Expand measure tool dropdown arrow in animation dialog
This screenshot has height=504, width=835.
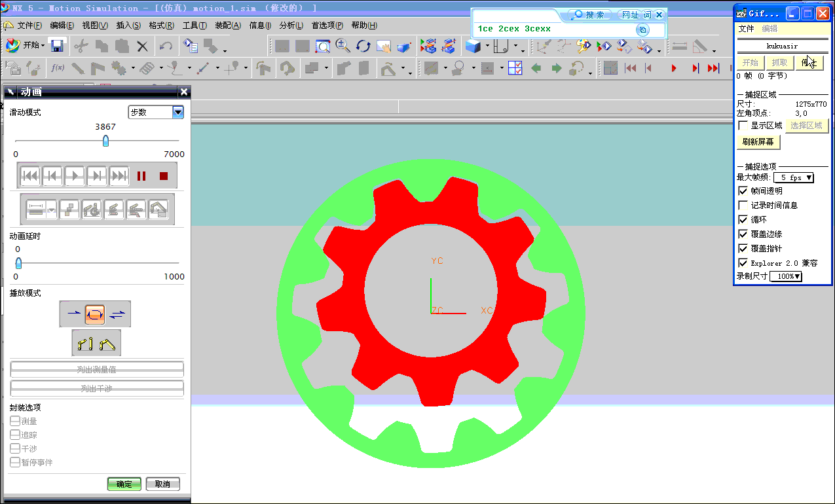[51, 209]
